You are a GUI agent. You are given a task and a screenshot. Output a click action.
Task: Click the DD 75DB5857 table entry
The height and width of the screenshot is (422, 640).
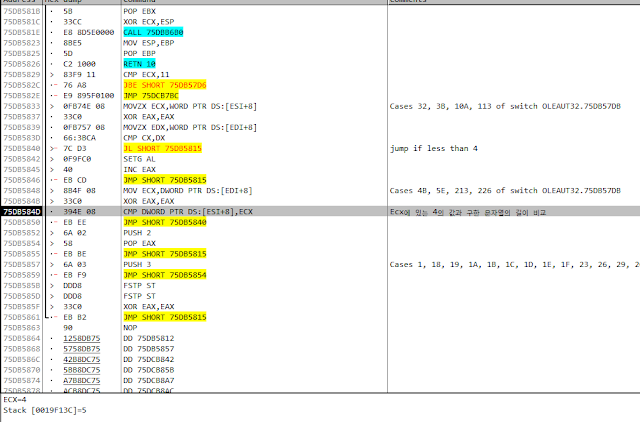(x=149, y=349)
